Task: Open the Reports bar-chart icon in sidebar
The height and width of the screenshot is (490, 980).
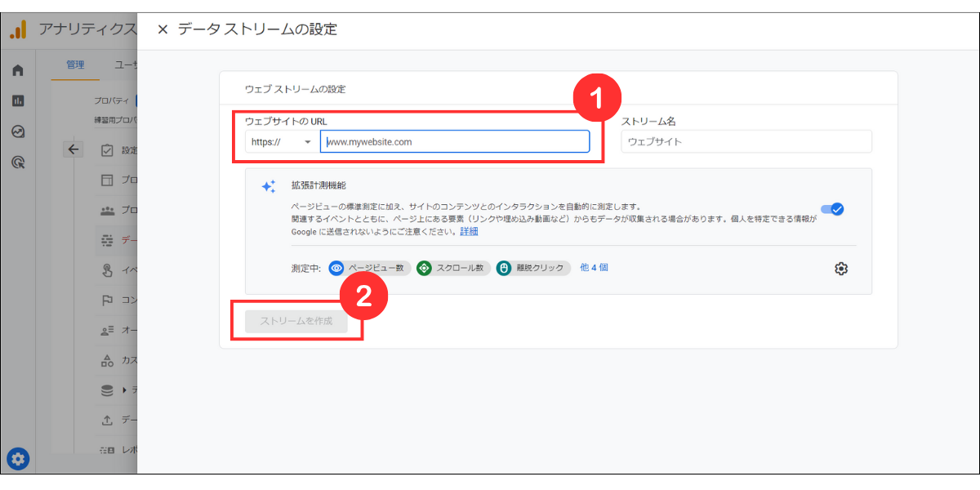Action: [18, 101]
